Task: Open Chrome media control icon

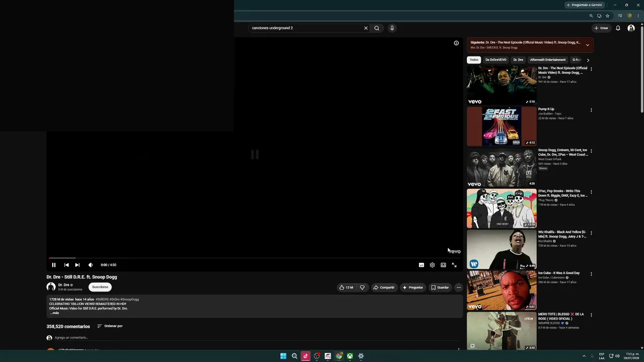Action: coord(620,16)
